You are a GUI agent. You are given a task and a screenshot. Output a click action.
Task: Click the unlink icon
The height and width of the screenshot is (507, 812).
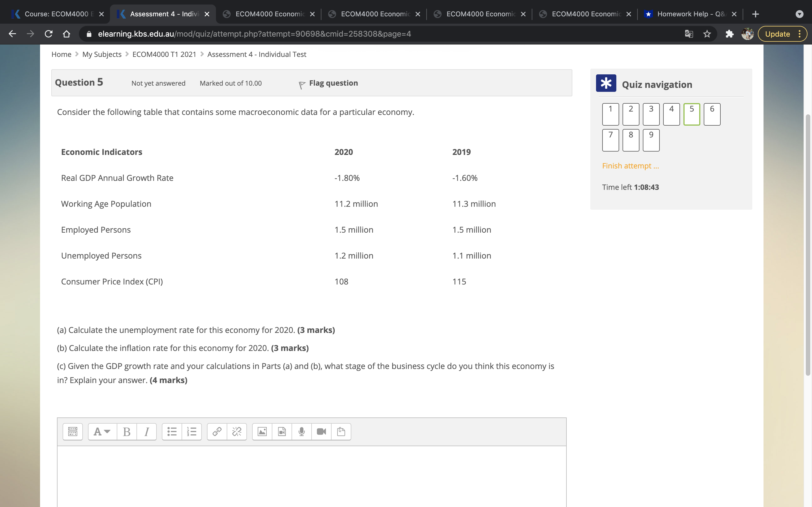(x=237, y=431)
